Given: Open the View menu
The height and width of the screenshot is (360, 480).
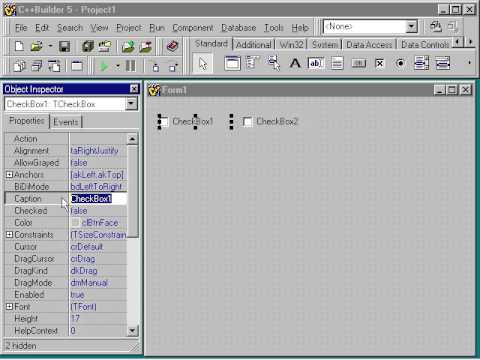Looking at the screenshot, I should coord(99,28).
